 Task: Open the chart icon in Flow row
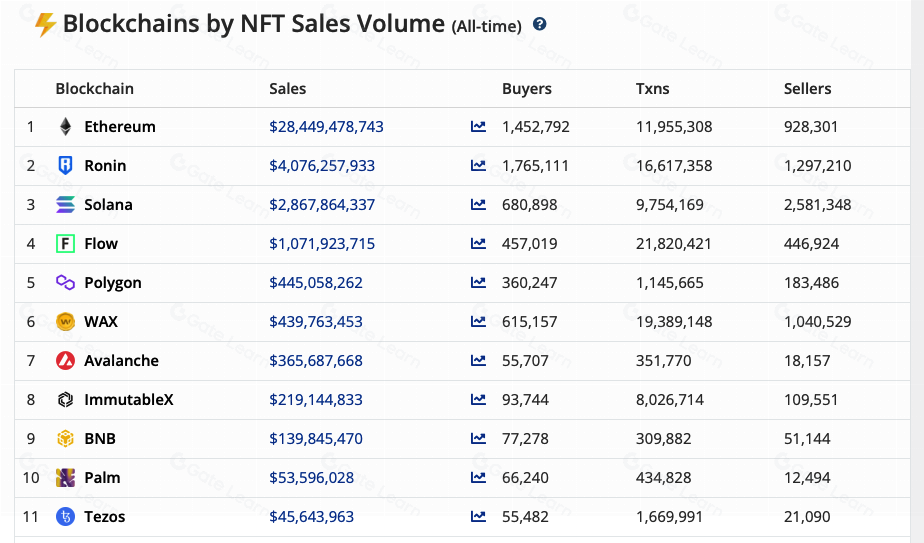[478, 243]
